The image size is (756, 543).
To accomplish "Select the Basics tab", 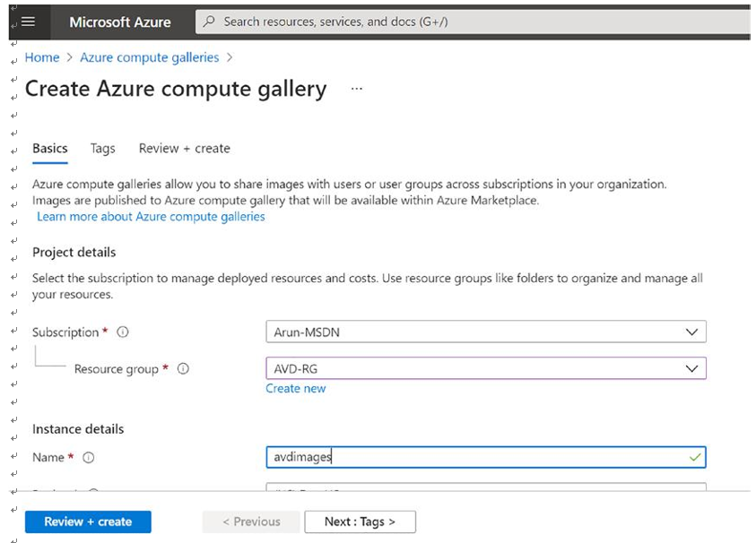I will point(50,149).
